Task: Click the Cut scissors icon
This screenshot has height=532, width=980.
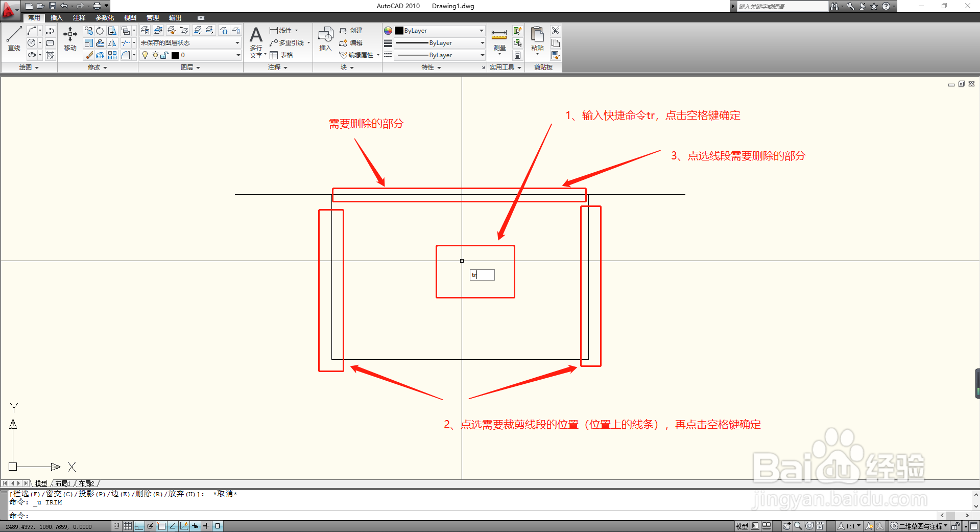Action: tap(556, 31)
